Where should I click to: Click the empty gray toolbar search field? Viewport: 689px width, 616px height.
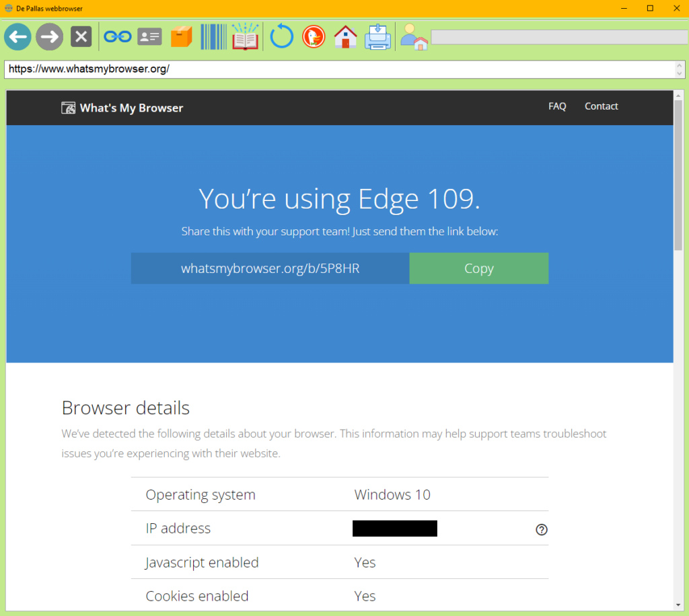(x=559, y=37)
